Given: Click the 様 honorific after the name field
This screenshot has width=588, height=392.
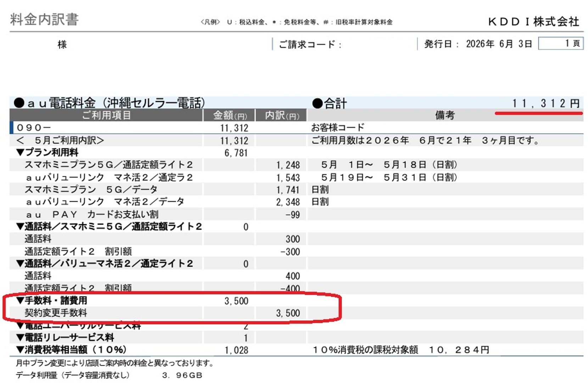Looking at the screenshot, I should pyautogui.click(x=62, y=44).
